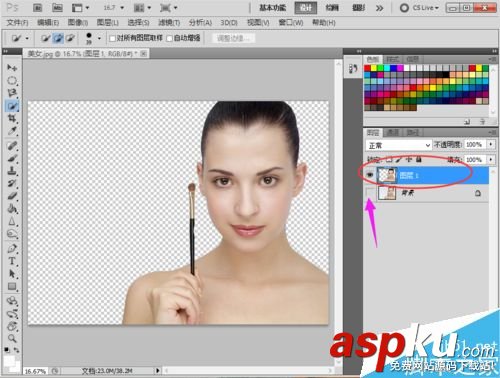Viewport: 500px width, 378px height.
Task: Switch to the 样式 styles tab
Action: [392, 59]
